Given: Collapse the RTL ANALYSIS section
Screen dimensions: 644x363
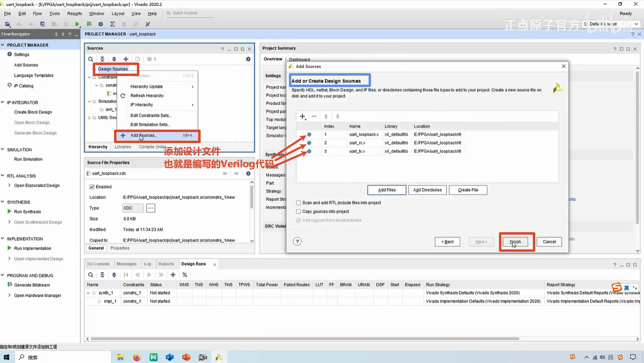Looking at the screenshot, I should click(3, 176).
